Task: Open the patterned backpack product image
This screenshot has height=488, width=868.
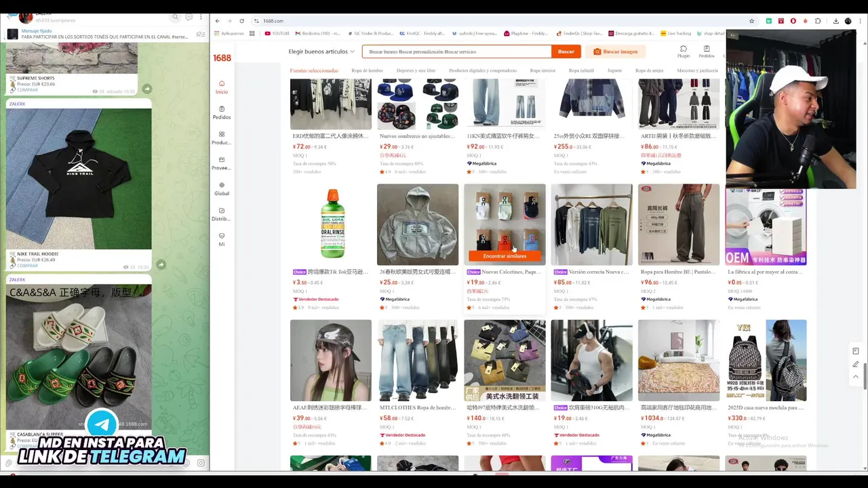Action: pos(766,361)
